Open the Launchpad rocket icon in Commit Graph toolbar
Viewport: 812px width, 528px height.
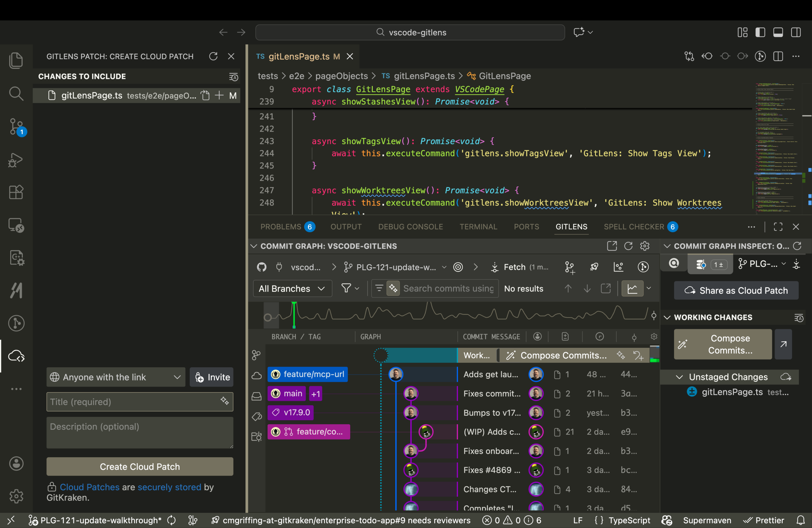(x=594, y=267)
